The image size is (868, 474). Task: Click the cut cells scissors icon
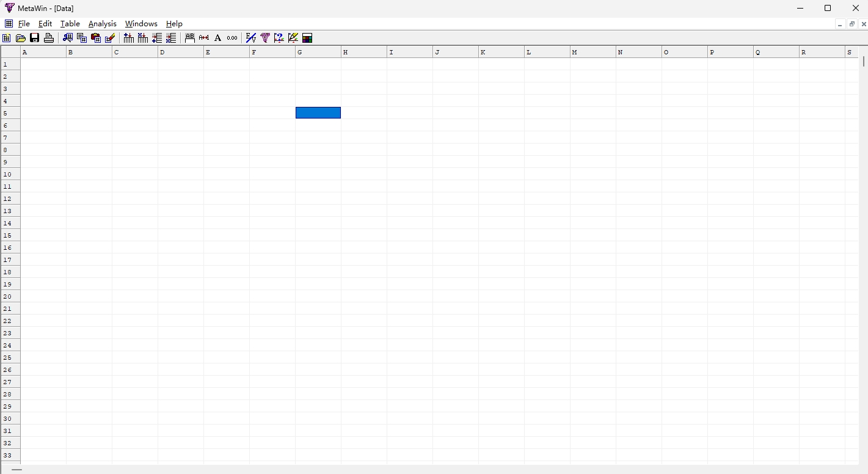pos(68,38)
